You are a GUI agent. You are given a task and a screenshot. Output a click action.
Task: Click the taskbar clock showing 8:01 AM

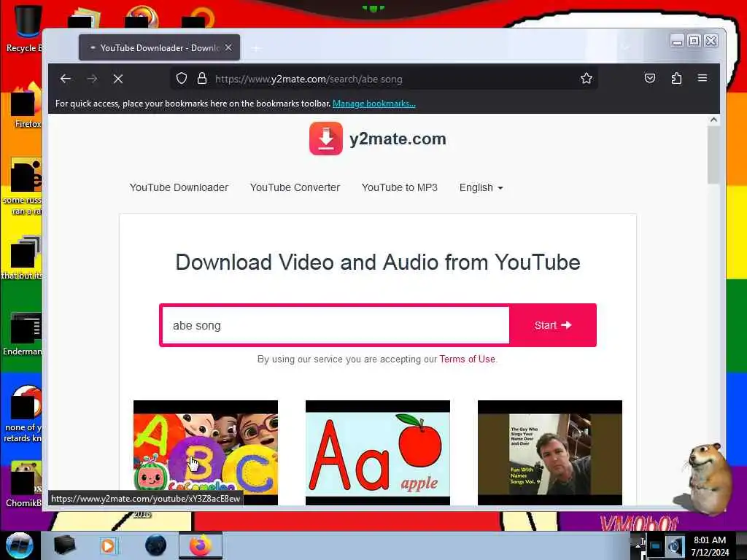[x=710, y=545]
